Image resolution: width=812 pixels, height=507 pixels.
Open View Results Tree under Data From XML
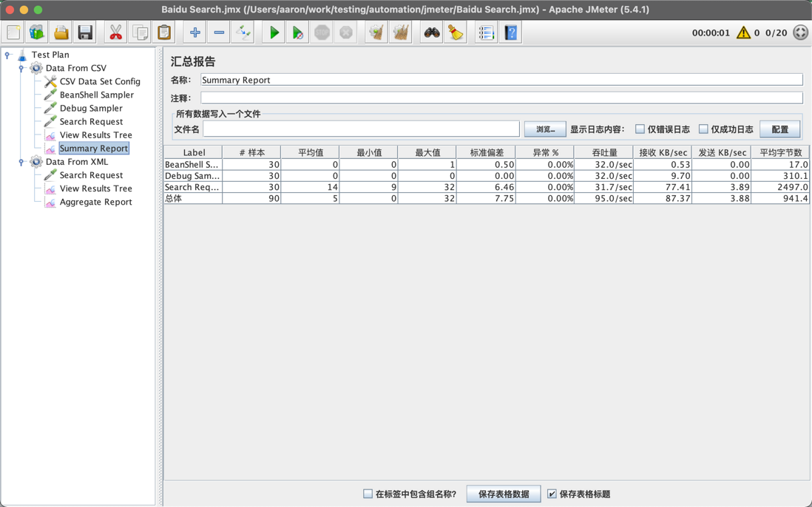(95, 189)
